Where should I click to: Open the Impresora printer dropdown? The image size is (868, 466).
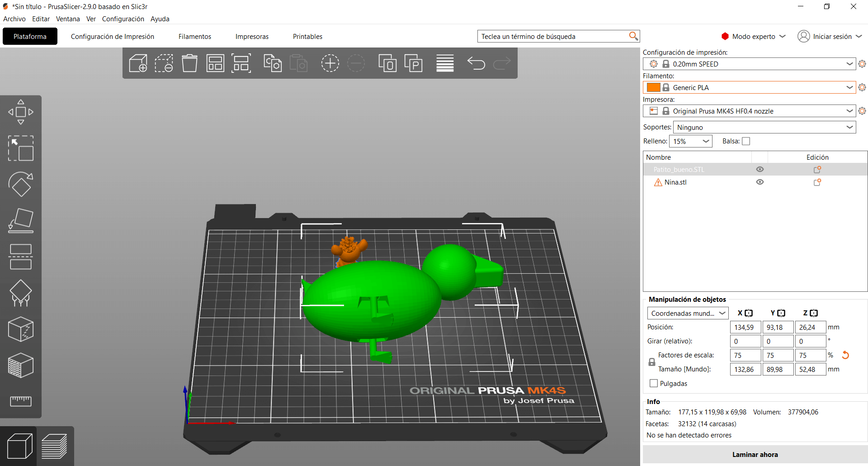[749, 111]
